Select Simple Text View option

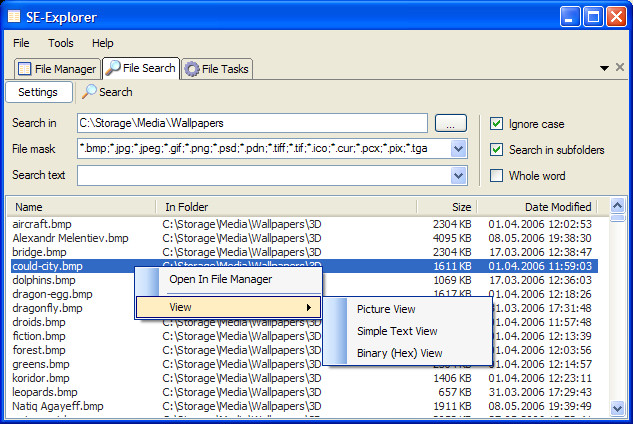pos(407,331)
